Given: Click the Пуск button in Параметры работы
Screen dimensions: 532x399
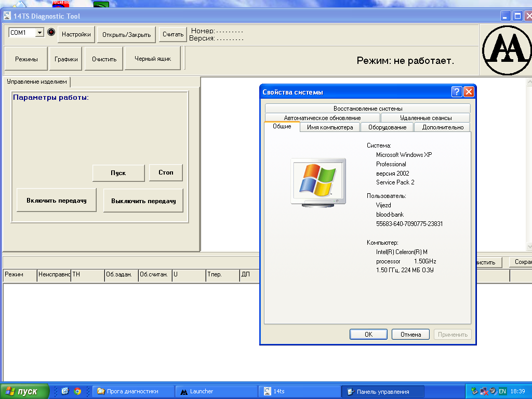Looking at the screenshot, I should coord(118,173).
